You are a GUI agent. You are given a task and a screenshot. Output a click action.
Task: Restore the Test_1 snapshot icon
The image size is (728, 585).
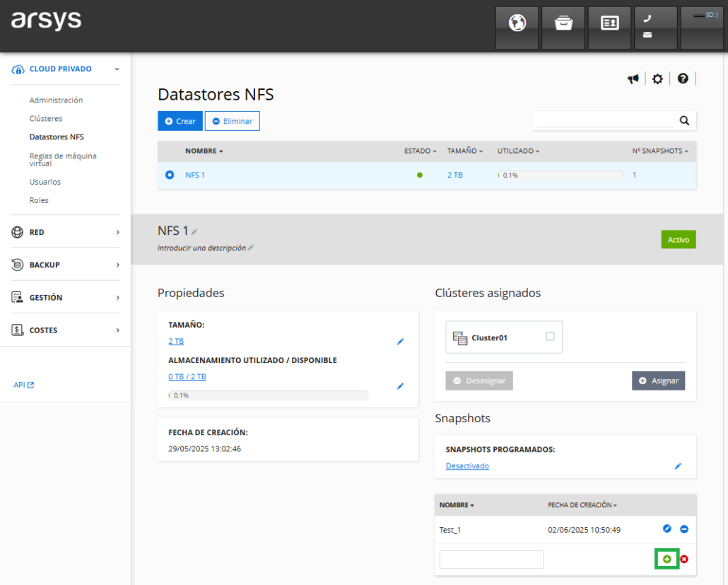click(x=667, y=529)
